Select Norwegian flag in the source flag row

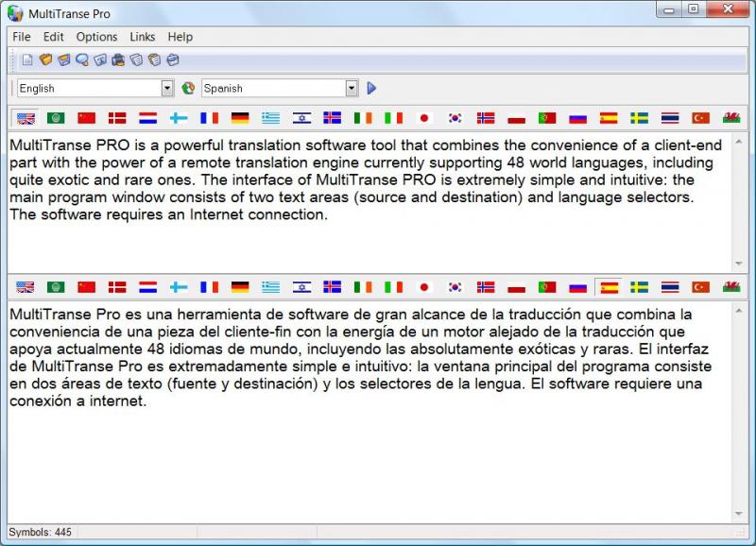pyautogui.click(x=486, y=118)
